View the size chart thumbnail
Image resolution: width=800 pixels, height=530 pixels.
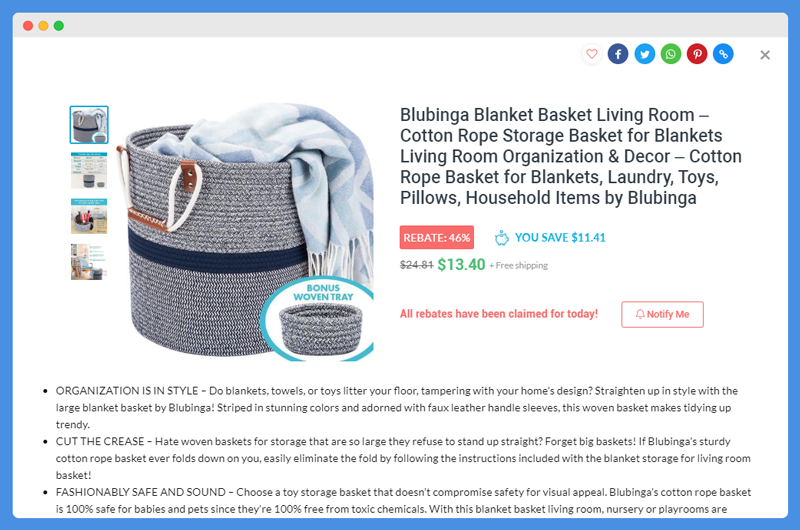89,170
